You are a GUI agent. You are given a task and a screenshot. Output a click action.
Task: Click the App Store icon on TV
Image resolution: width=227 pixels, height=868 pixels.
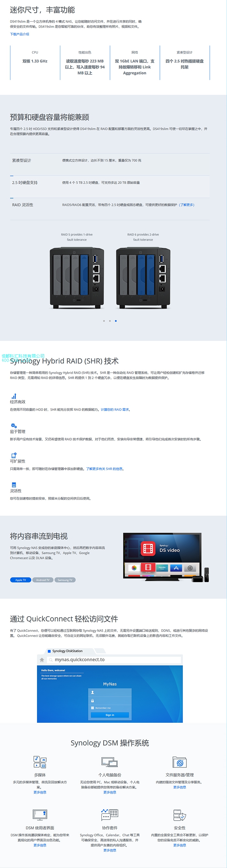[x=176, y=568]
